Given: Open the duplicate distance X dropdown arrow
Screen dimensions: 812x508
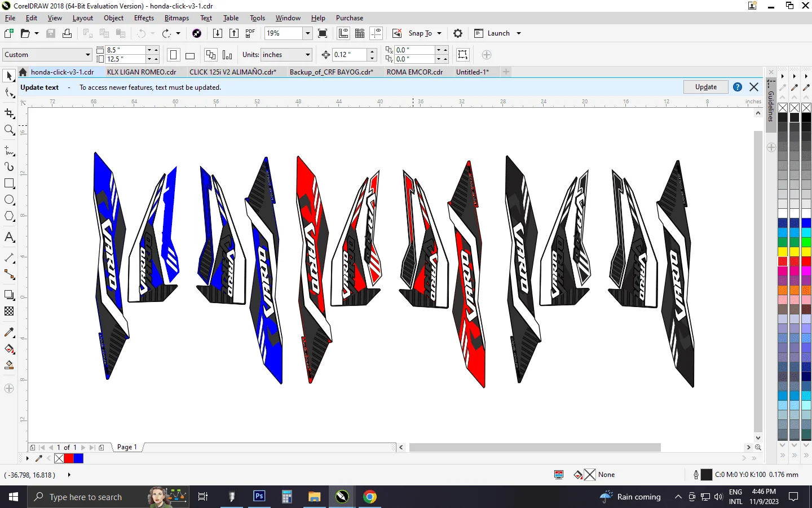Looking at the screenshot, I should point(439,50).
